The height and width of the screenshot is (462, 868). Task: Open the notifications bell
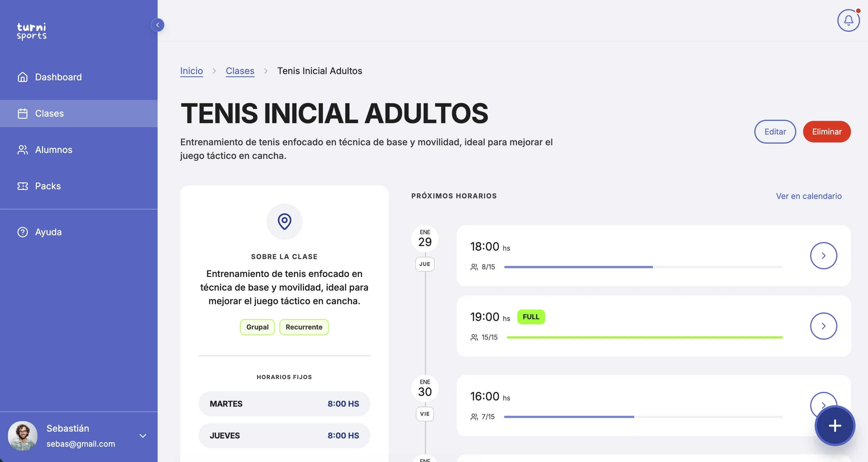848,20
